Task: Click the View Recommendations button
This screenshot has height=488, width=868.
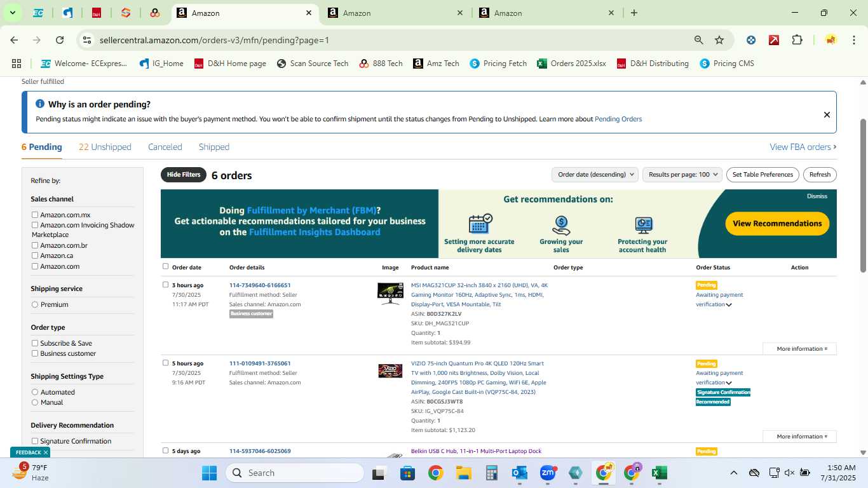Action: tap(777, 224)
